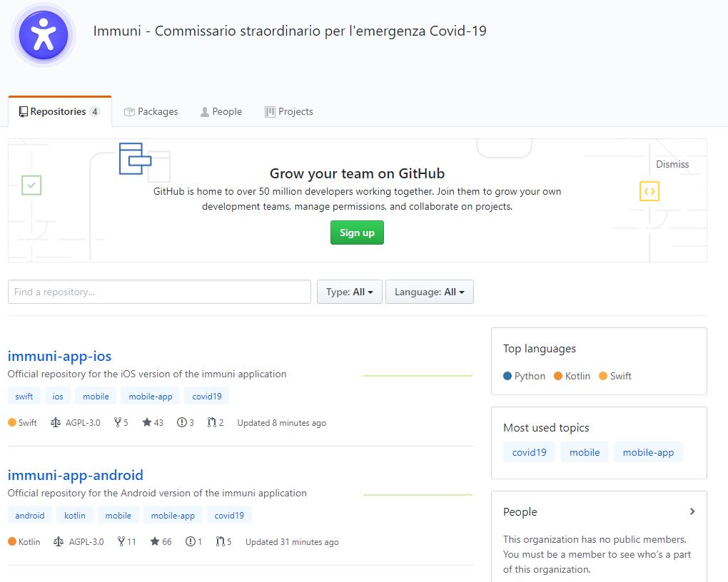
Task: Click mobile in Most used topics
Action: (585, 452)
